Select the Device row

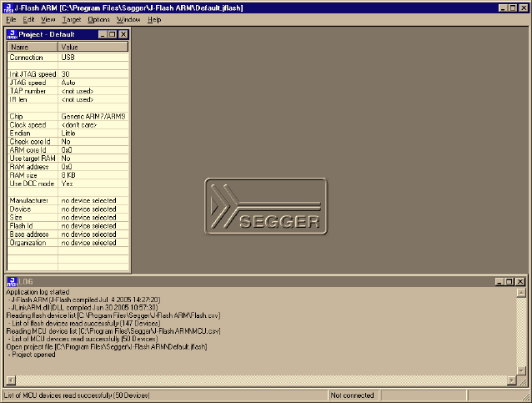point(68,209)
